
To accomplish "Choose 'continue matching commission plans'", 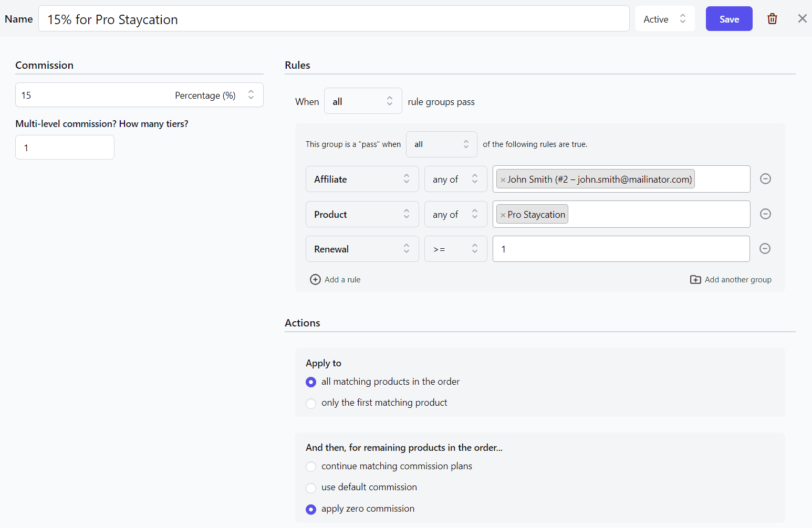I will [311, 467].
